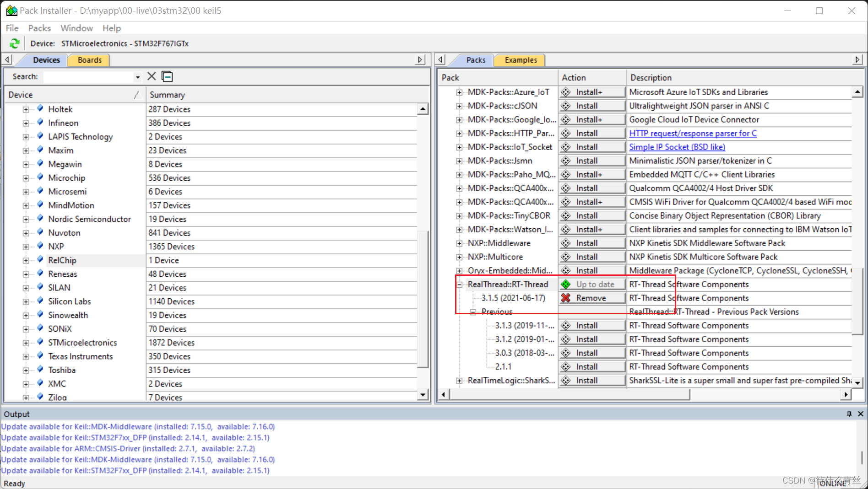Viewport: 868px width, 489px height.
Task: Click the Renesas vendor icon
Action: coord(40,274)
